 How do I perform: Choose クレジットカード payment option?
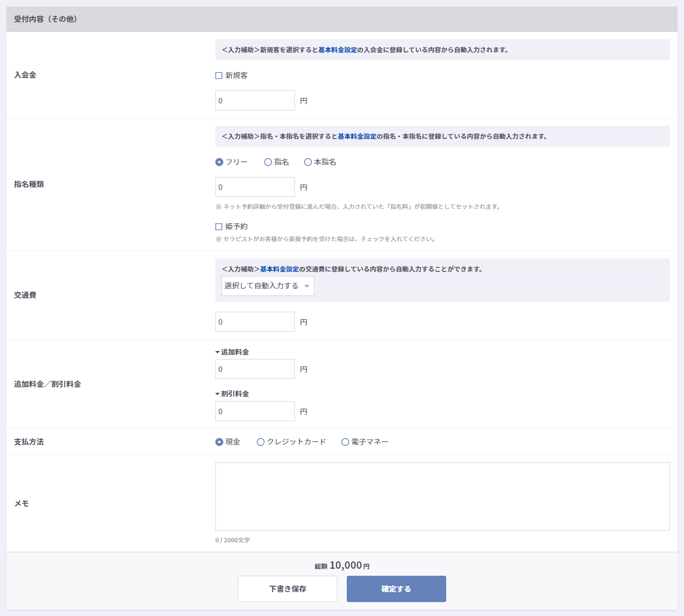[261, 442]
